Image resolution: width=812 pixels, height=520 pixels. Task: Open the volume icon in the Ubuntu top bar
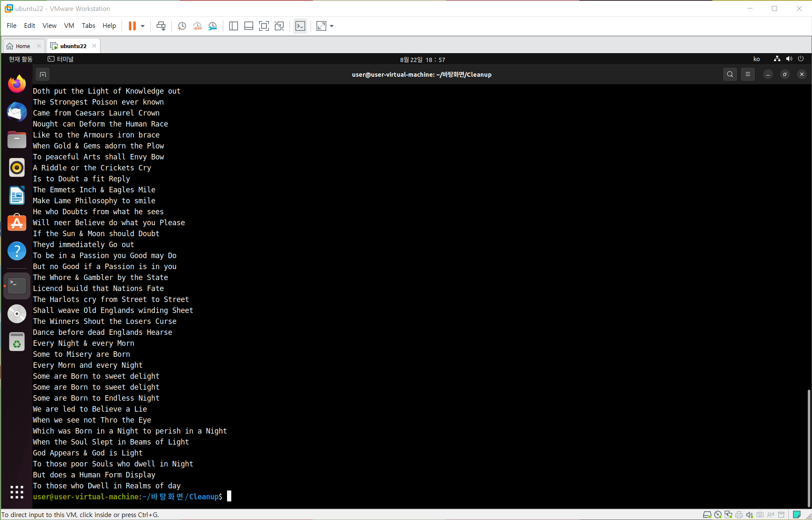[x=789, y=59]
